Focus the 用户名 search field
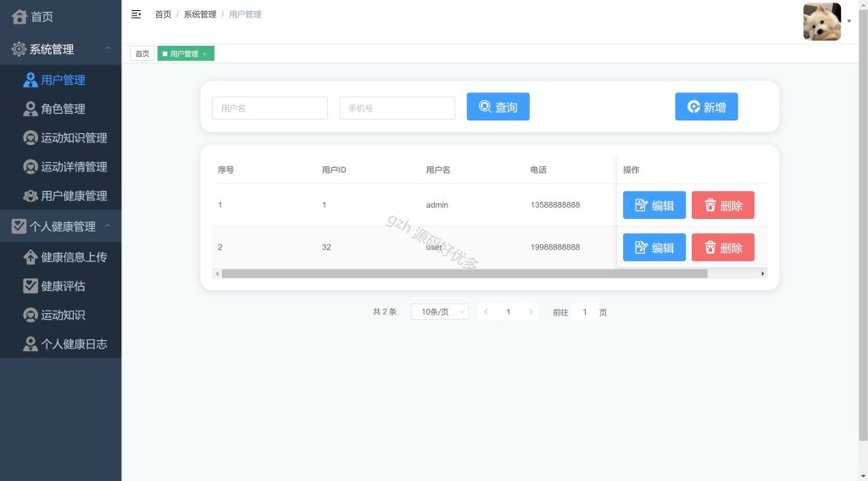This screenshot has height=481, width=868. (270, 108)
